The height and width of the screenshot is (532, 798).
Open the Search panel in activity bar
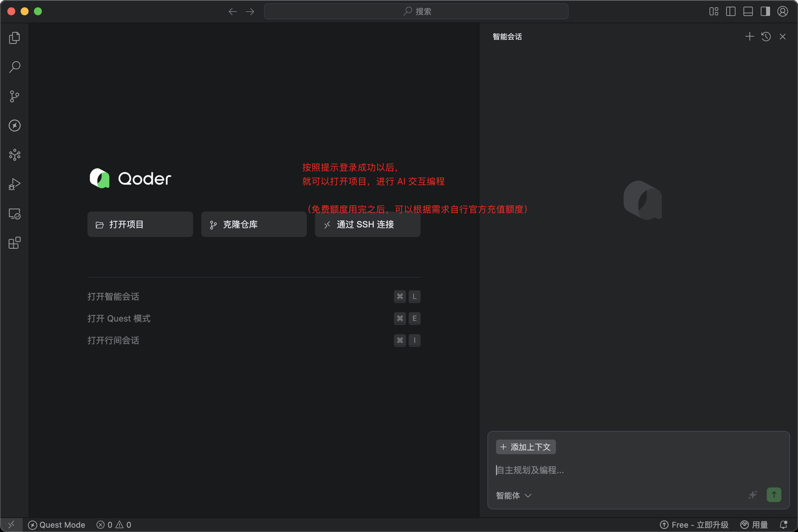pyautogui.click(x=14, y=67)
